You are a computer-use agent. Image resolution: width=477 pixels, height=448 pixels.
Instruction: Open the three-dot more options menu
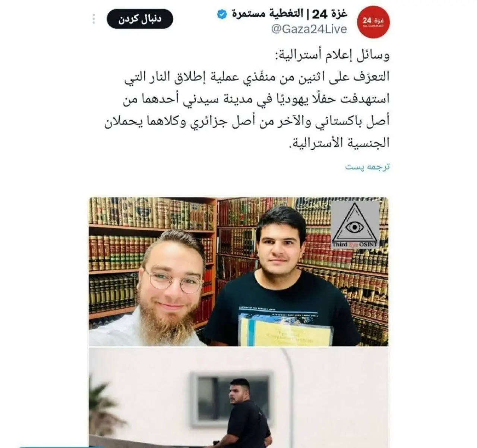coord(94,19)
